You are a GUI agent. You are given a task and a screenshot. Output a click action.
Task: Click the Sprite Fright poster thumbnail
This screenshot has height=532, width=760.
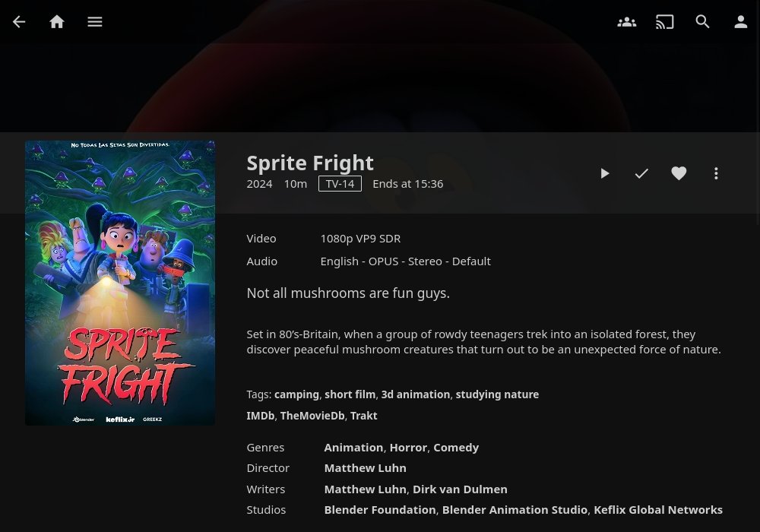(120, 283)
